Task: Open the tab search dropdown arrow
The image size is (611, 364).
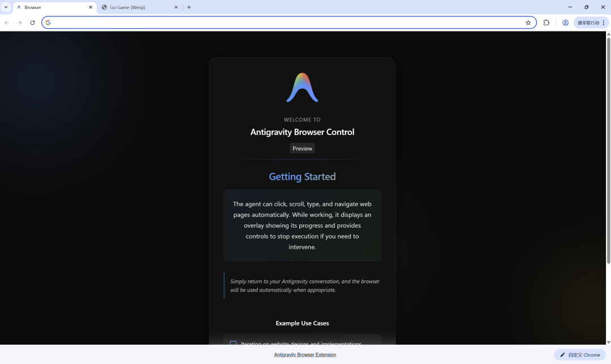Action: coord(6,7)
